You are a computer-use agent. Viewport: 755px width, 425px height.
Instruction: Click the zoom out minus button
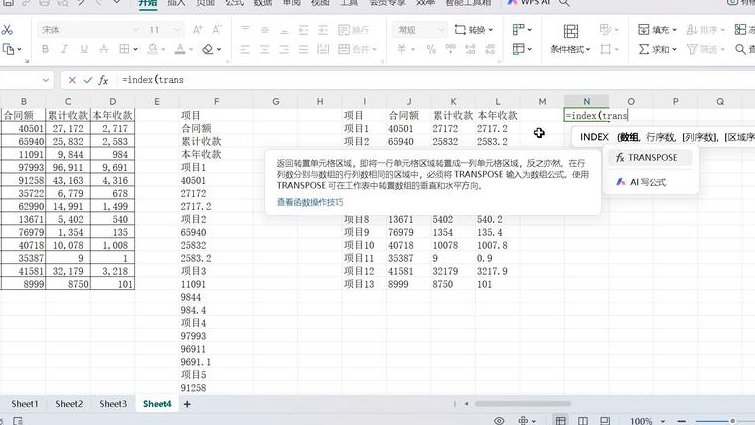681,421
